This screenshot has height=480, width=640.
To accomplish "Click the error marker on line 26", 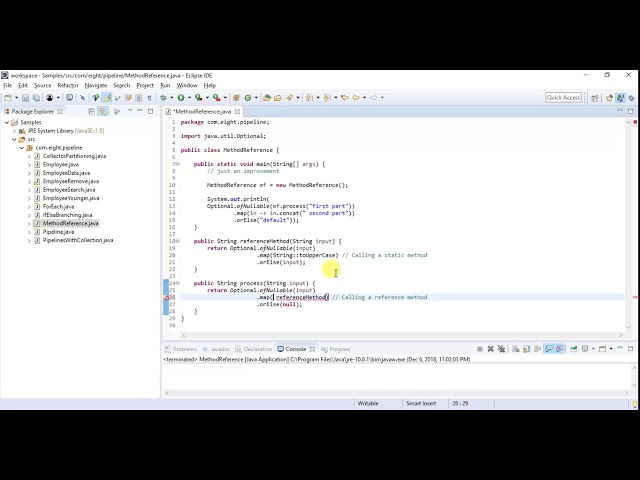I will [167, 297].
